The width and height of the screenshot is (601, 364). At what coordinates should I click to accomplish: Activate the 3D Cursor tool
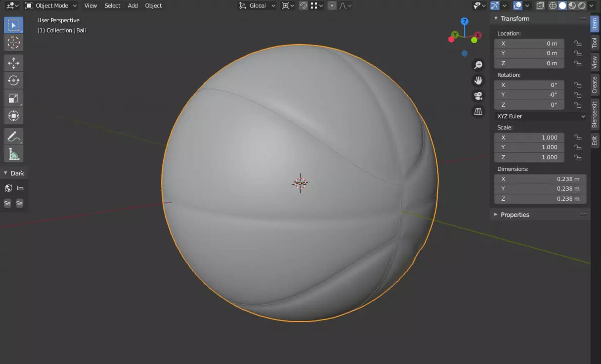pos(13,43)
